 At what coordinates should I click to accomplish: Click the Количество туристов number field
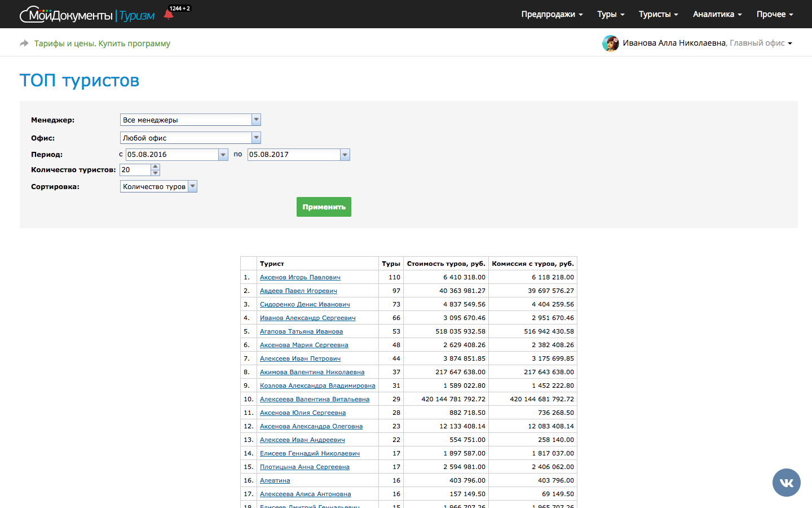click(135, 170)
